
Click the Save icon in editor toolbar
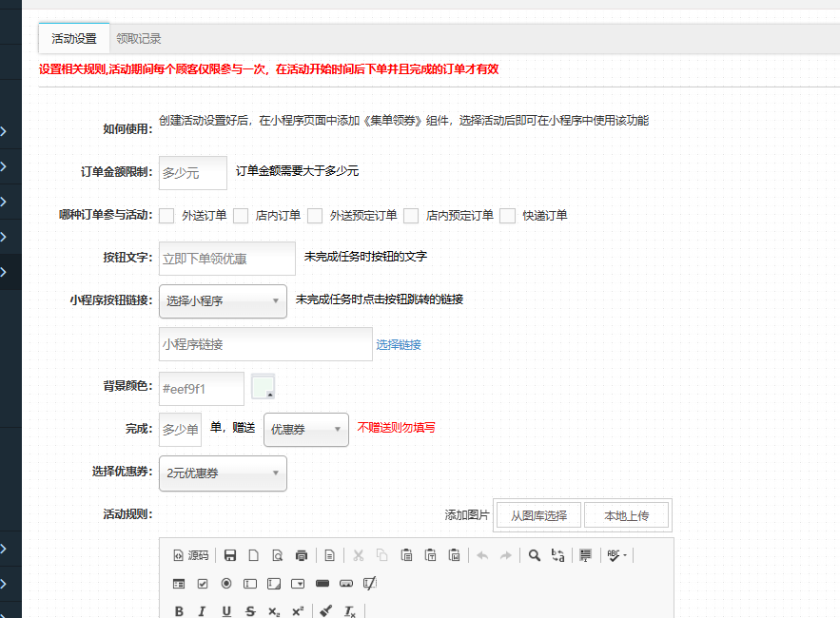(x=230, y=555)
